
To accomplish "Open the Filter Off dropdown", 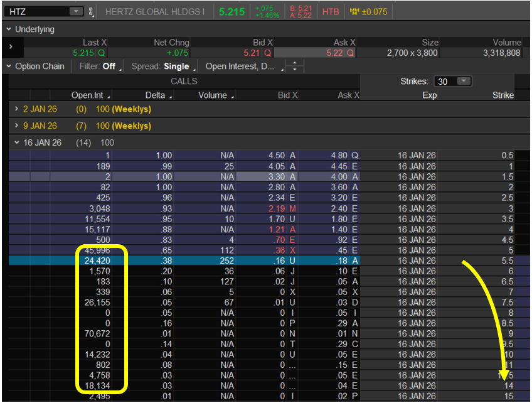I will 100,66.
